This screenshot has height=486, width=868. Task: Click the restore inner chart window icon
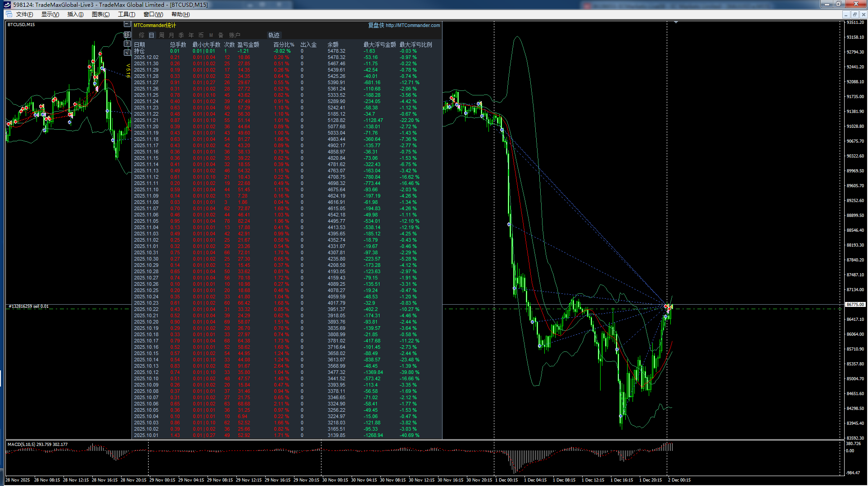click(x=854, y=14)
